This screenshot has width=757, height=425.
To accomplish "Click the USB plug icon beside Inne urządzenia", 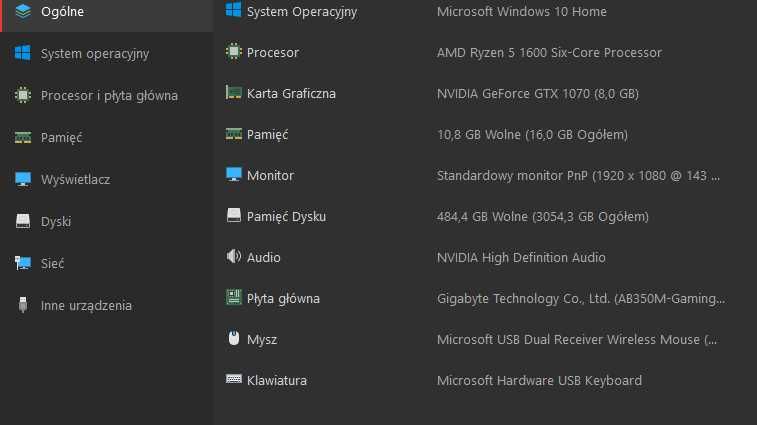I will (23, 305).
